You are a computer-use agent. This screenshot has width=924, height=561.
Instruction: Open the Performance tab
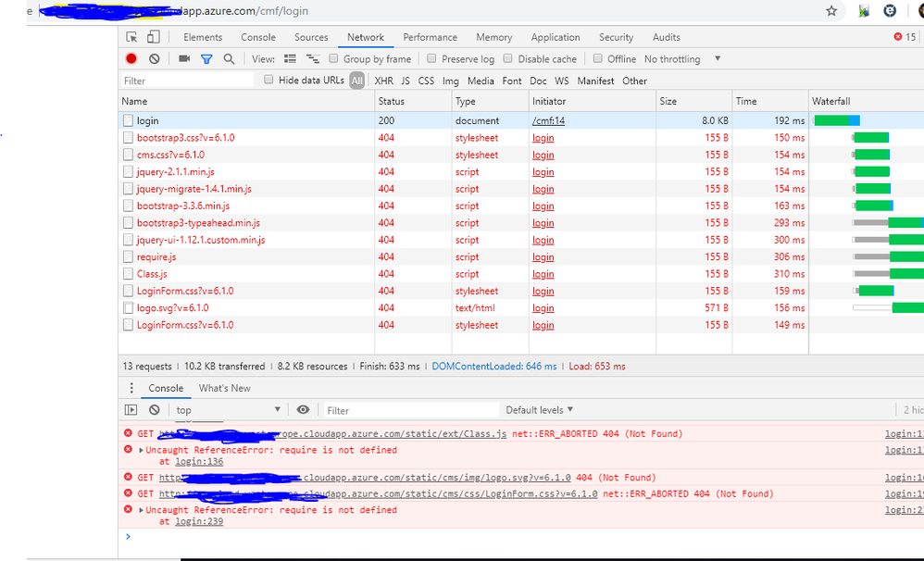(x=430, y=37)
